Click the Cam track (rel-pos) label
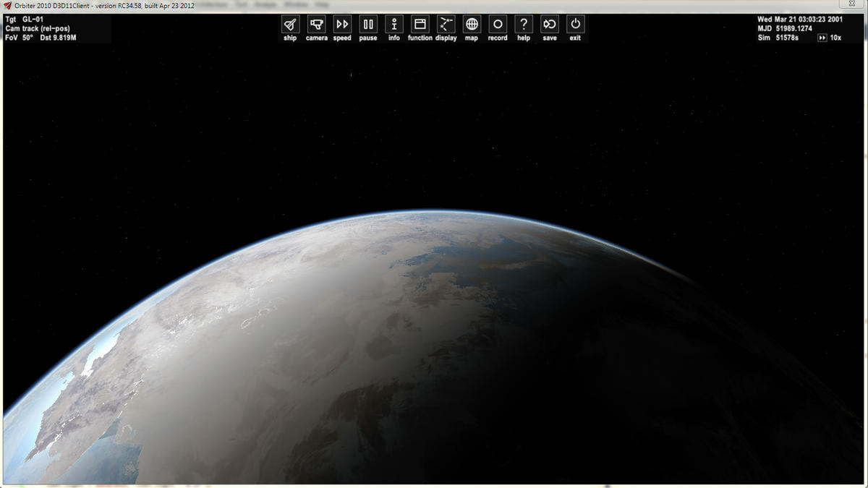The height and width of the screenshot is (488, 868). point(38,28)
